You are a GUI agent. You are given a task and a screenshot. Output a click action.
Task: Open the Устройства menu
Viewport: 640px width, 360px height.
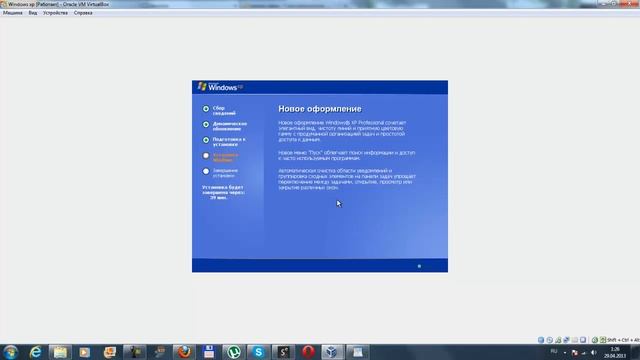pyautogui.click(x=55, y=13)
